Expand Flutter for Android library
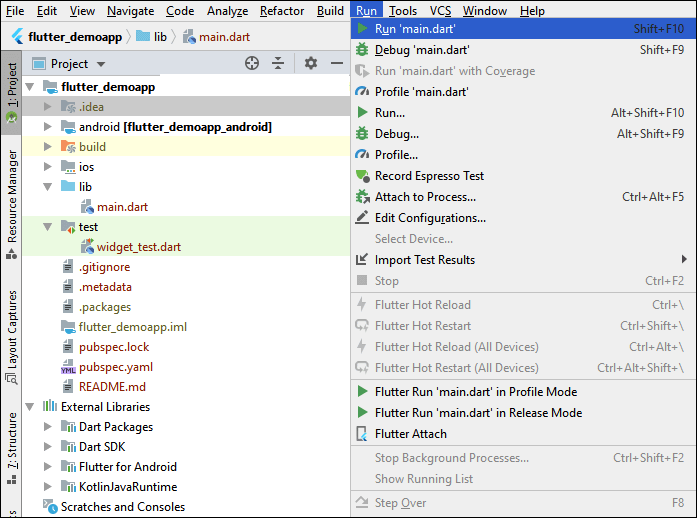This screenshot has width=697, height=518. (x=48, y=466)
